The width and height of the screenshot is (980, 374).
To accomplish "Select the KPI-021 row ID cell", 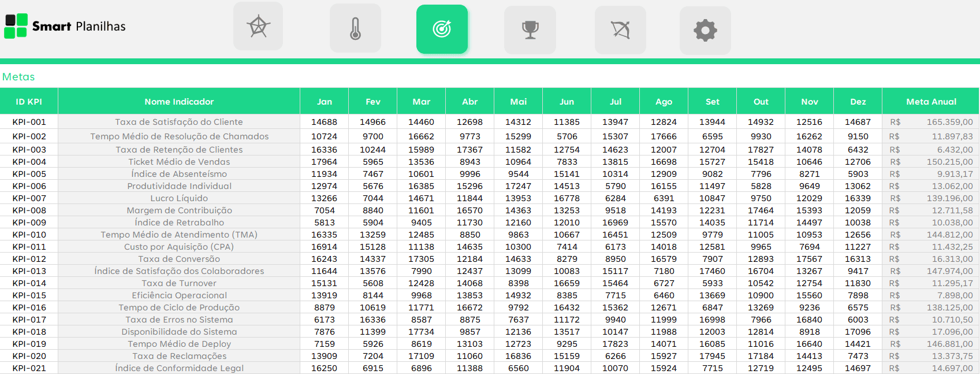I will (x=29, y=368).
